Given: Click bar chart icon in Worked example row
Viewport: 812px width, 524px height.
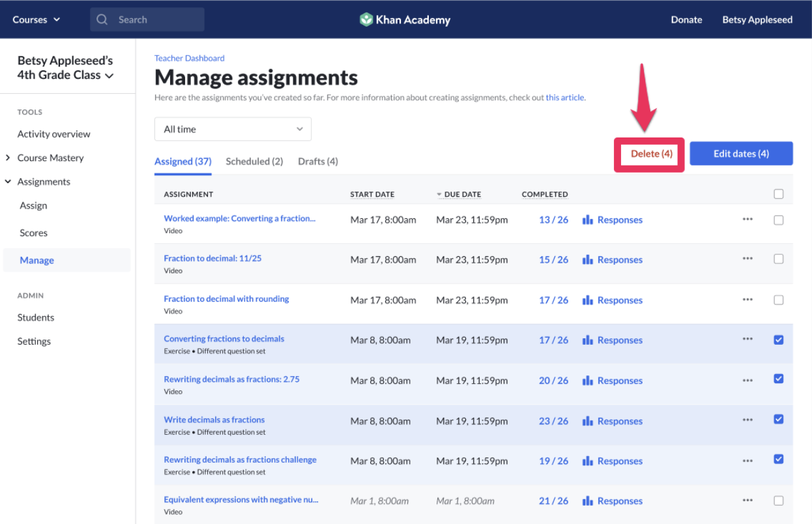Looking at the screenshot, I should (588, 220).
